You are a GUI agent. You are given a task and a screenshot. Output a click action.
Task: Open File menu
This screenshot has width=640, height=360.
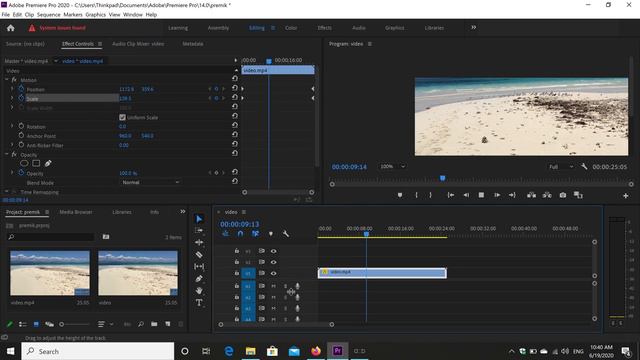6,14
